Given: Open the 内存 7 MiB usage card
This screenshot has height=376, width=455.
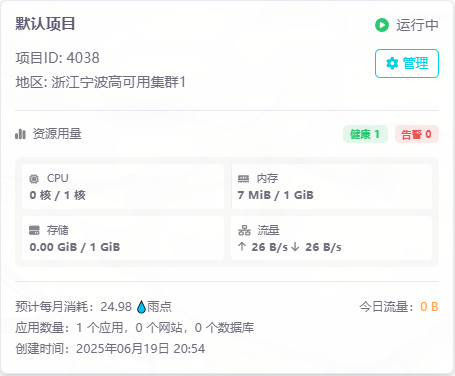Looking at the screenshot, I should pyautogui.click(x=332, y=186).
